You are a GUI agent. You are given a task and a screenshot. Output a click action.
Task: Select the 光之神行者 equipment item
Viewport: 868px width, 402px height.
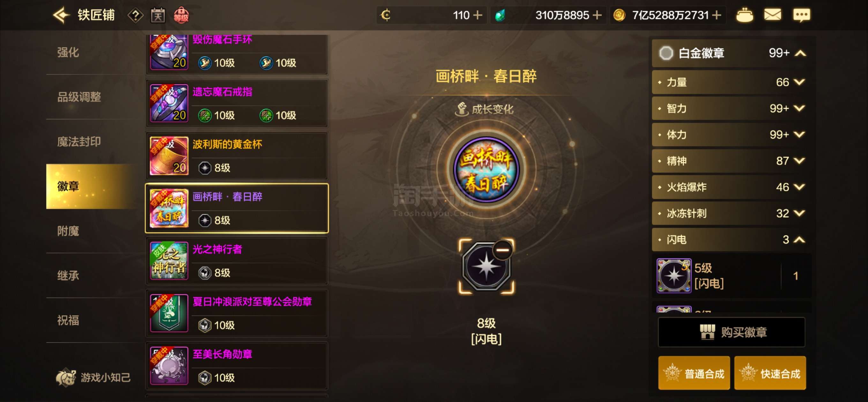(x=237, y=261)
